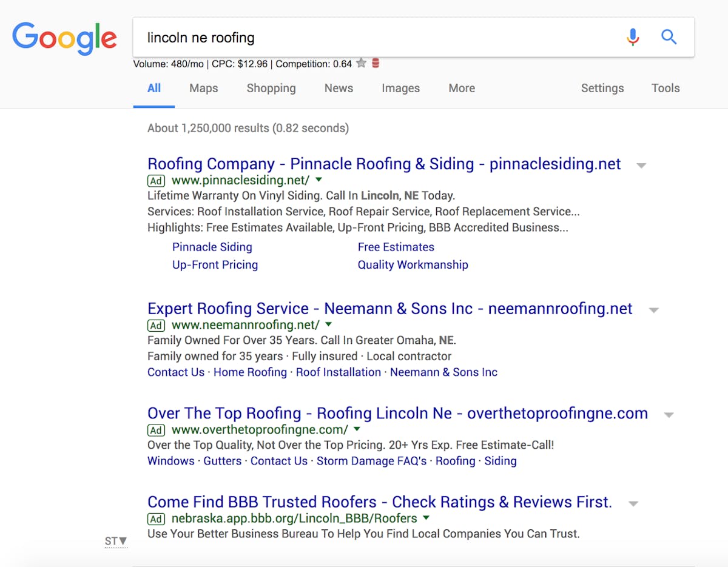Expand gray arrow right of Pinnacle Roofing title

tap(641, 166)
